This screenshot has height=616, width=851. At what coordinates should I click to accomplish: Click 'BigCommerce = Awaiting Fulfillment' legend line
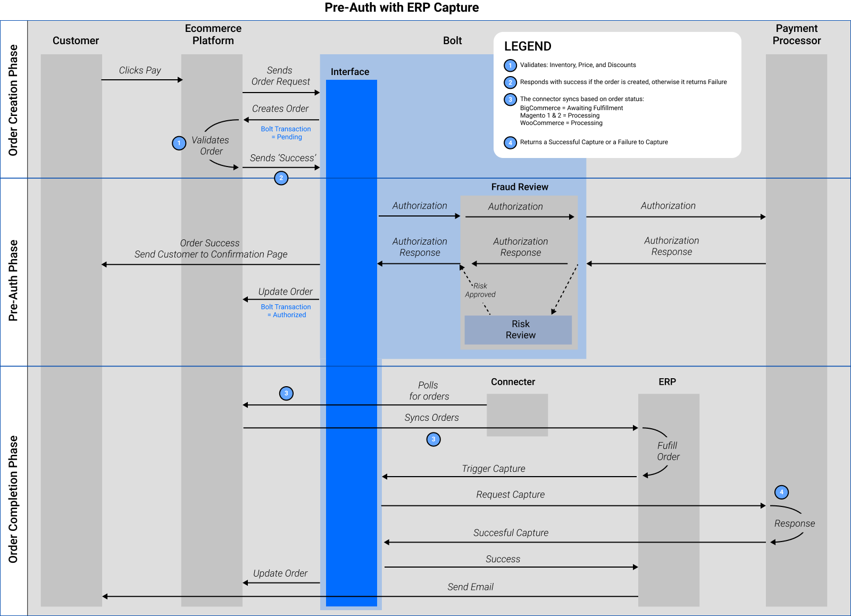pos(571,108)
